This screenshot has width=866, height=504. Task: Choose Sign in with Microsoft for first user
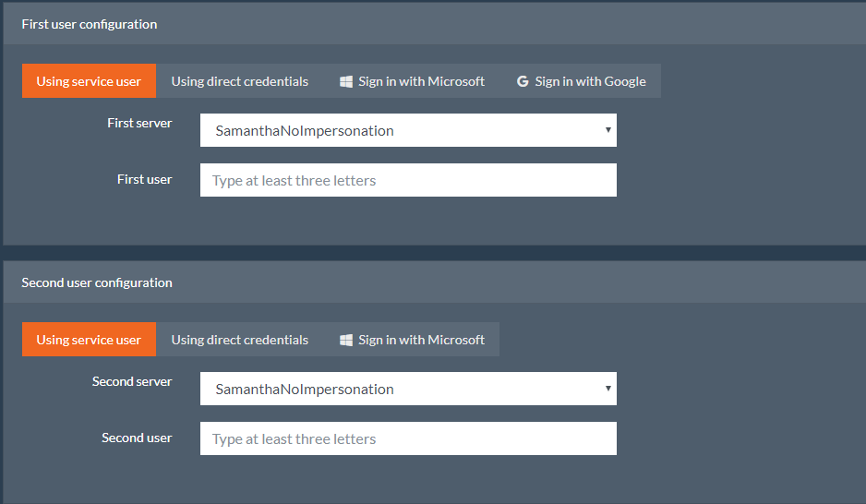(x=412, y=81)
